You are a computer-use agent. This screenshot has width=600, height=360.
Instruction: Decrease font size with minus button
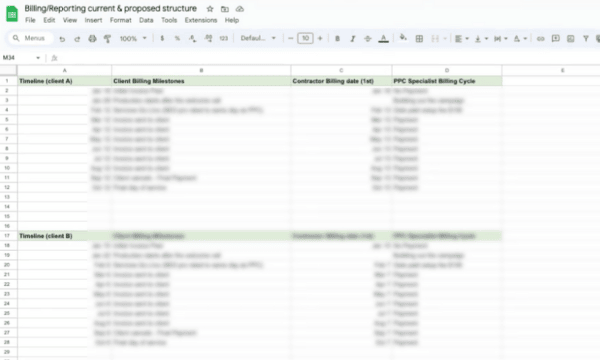(290, 38)
